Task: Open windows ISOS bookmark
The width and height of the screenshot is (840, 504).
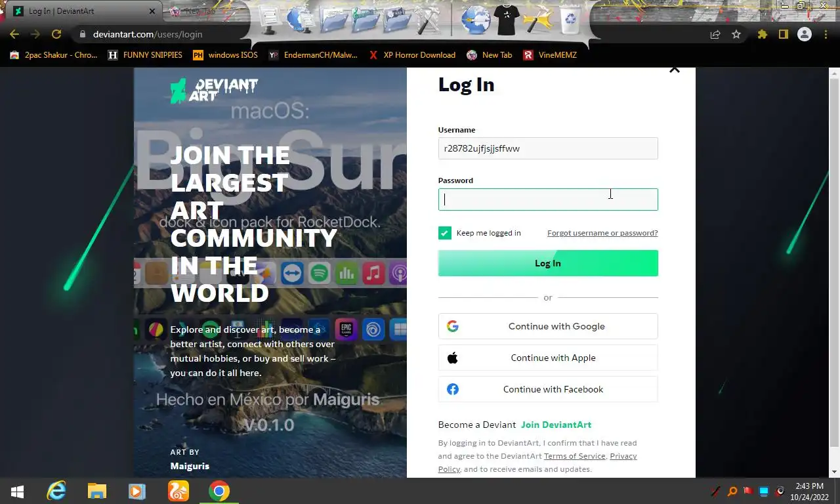Action: click(x=225, y=55)
